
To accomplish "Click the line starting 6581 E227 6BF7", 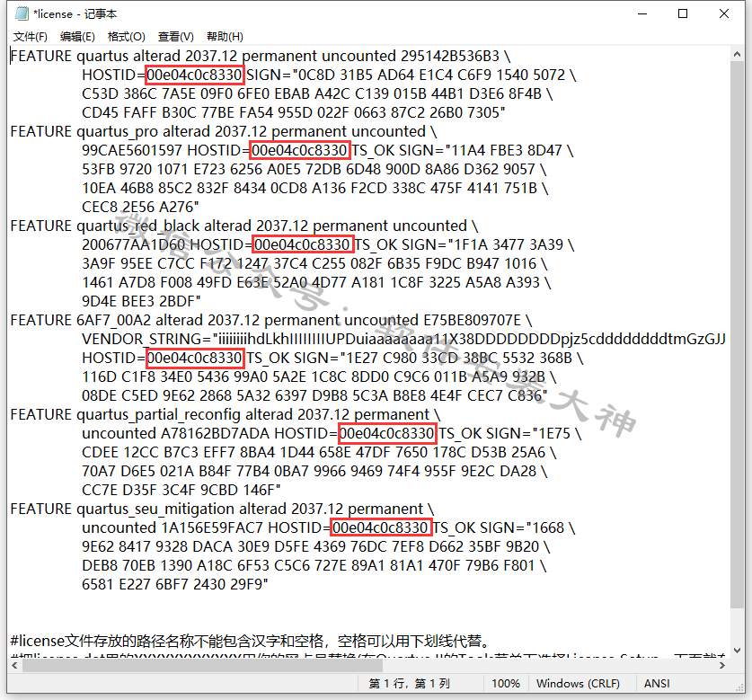I will tap(174, 584).
